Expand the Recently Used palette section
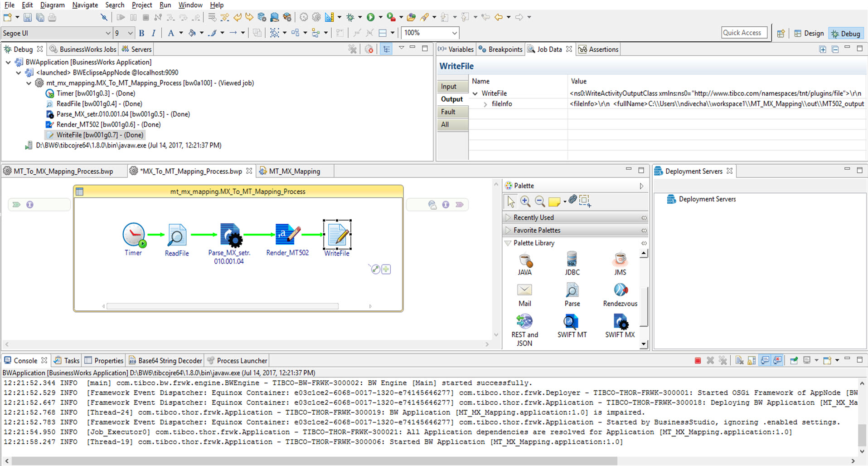Viewport: 868px width, 466px height. pyautogui.click(x=508, y=217)
